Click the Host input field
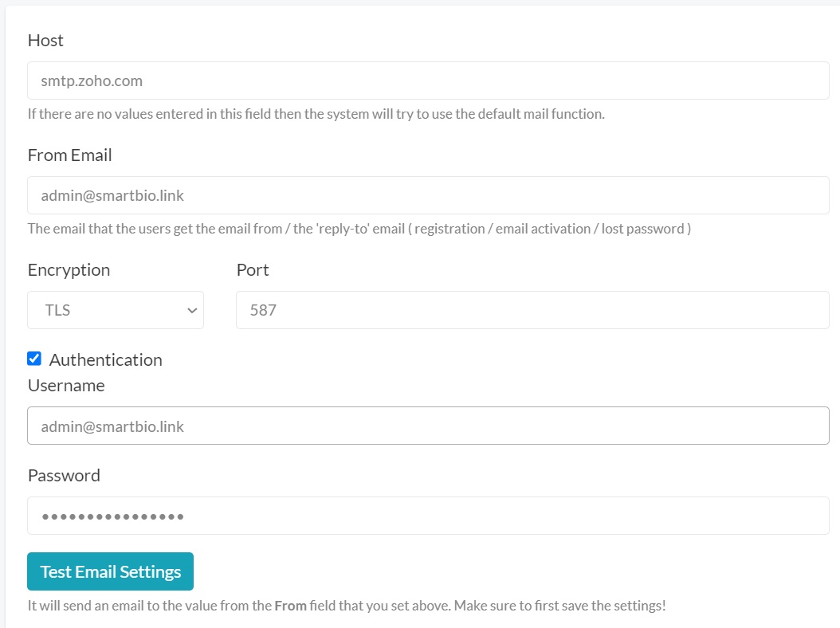Viewport: 840px width, 628px height. [428, 80]
